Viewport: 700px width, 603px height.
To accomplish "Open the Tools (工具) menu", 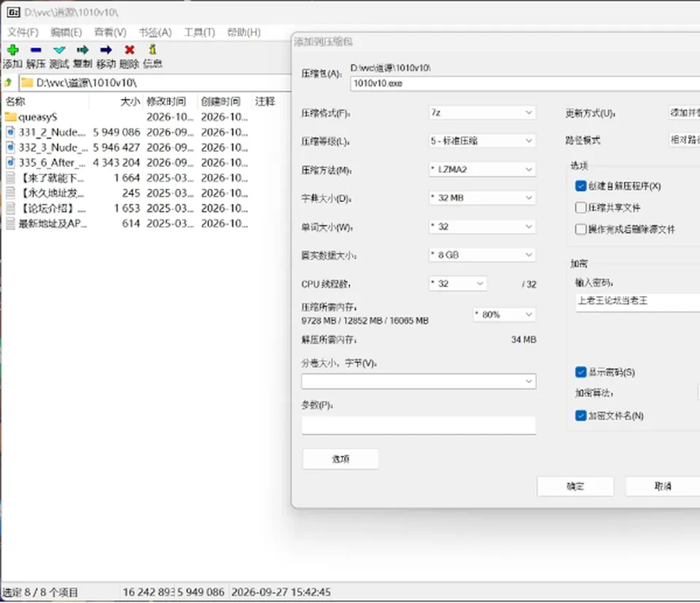I will coord(200,32).
